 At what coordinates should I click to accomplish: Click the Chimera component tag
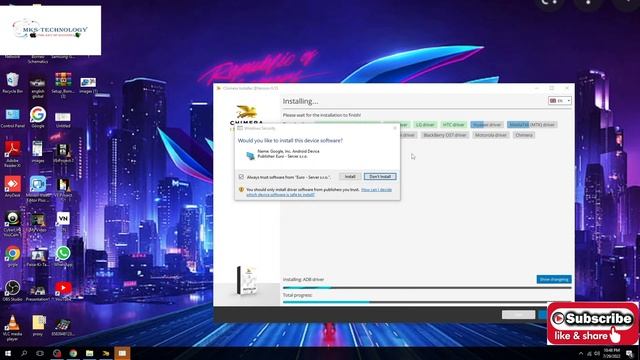pyautogui.click(x=524, y=135)
